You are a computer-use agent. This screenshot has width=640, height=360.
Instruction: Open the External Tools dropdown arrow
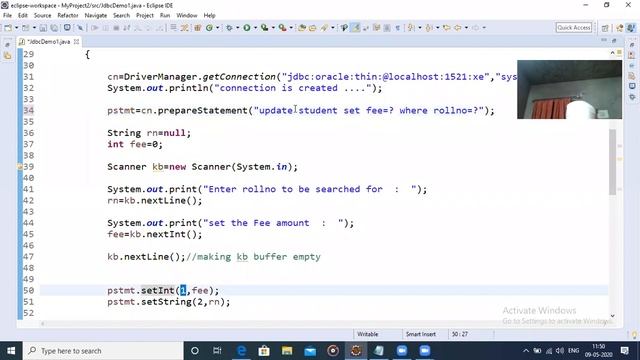point(291,28)
